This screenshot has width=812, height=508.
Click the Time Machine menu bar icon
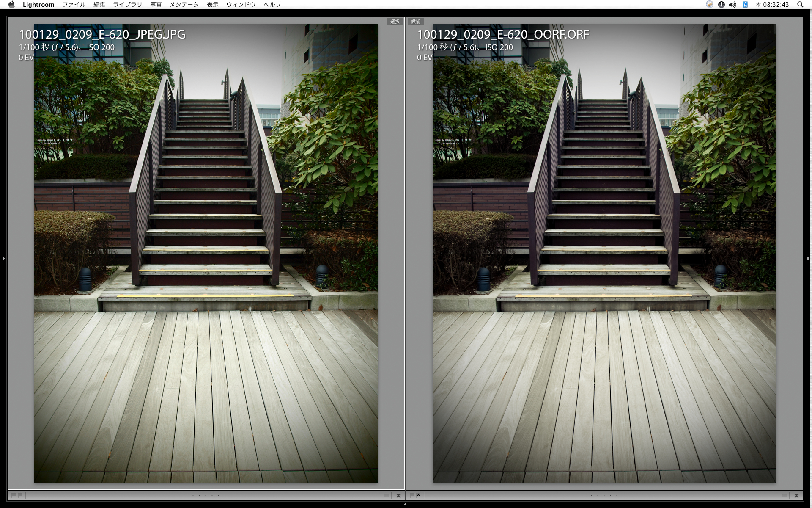point(721,4)
